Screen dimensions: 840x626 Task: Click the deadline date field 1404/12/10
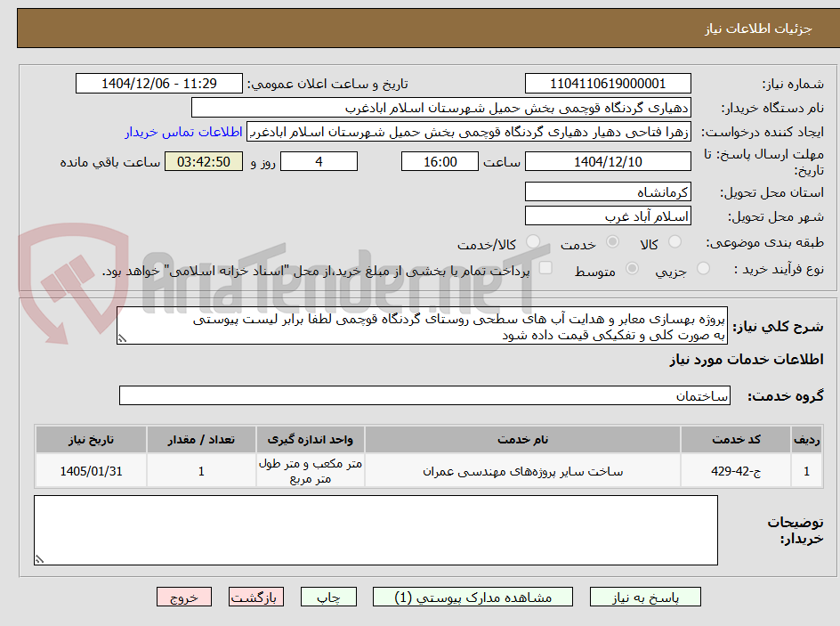point(608,161)
